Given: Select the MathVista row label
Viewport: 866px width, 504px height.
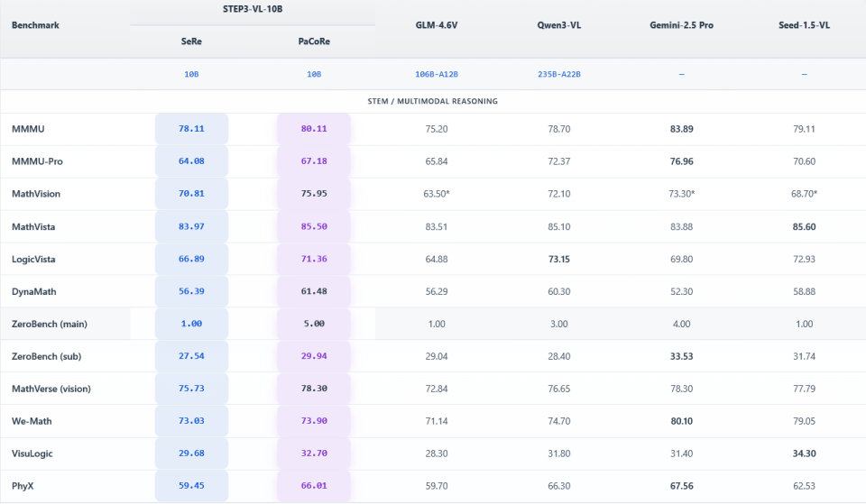Looking at the screenshot, I should click(x=33, y=226).
